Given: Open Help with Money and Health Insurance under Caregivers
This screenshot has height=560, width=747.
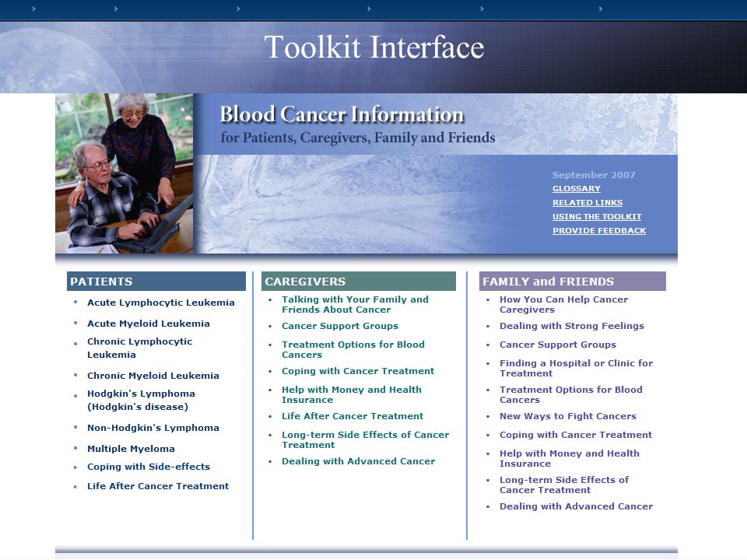Looking at the screenshot, I should coord(352,395).
